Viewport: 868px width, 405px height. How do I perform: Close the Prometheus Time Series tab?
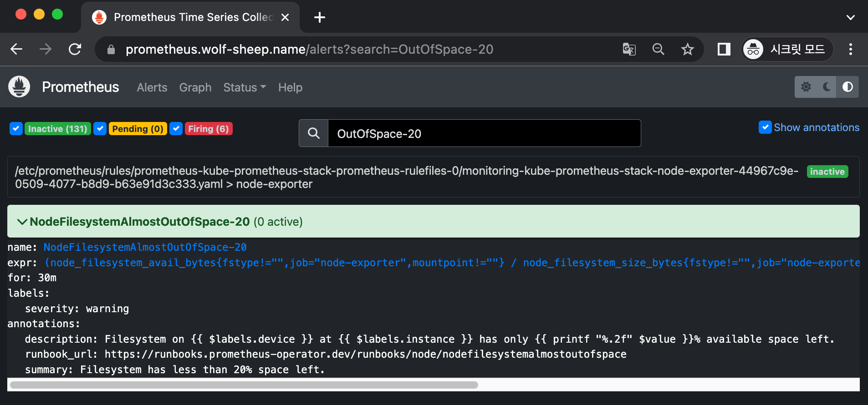(x=285, y=17)
